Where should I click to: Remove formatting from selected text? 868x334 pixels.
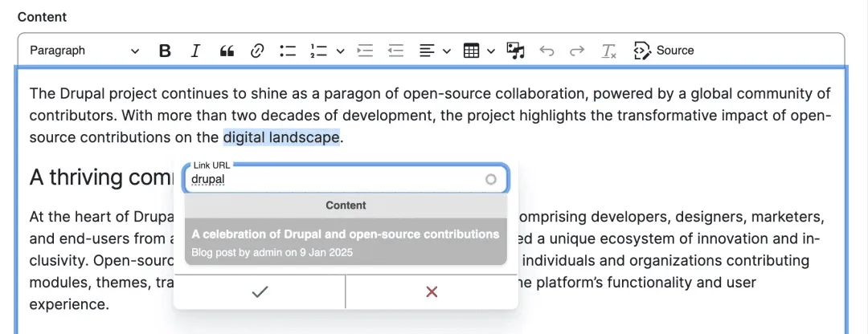click(x=608, y=51)
